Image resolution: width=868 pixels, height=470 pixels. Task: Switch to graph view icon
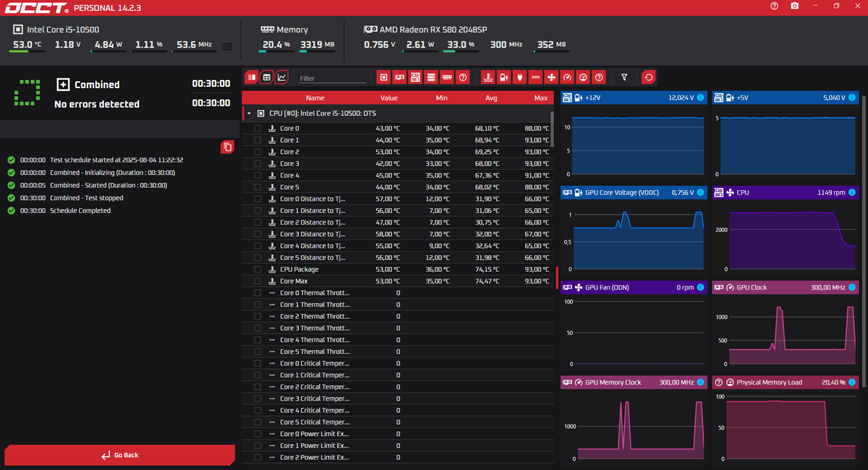281,77
